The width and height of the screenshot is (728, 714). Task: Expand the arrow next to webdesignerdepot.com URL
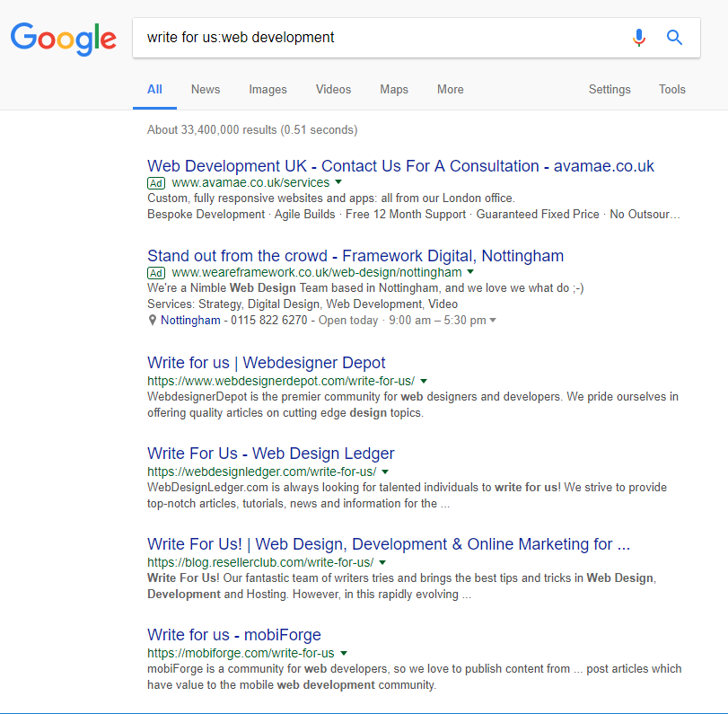(x=424, y=381)
